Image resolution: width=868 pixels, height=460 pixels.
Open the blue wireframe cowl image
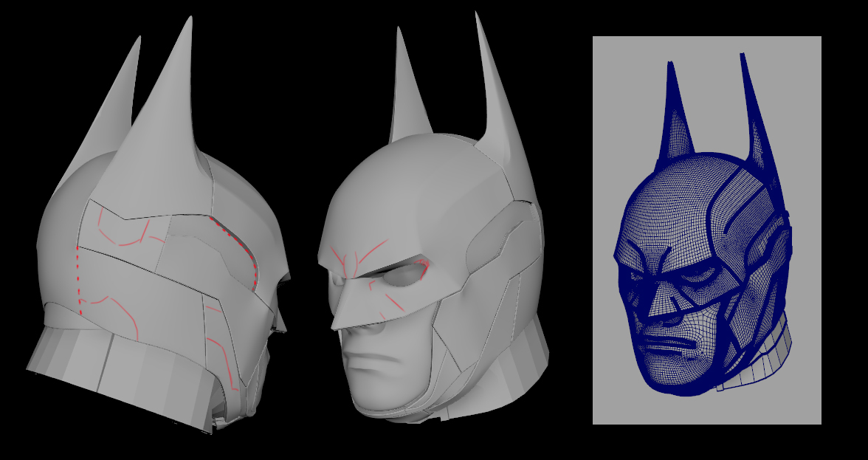coord(707,230)
